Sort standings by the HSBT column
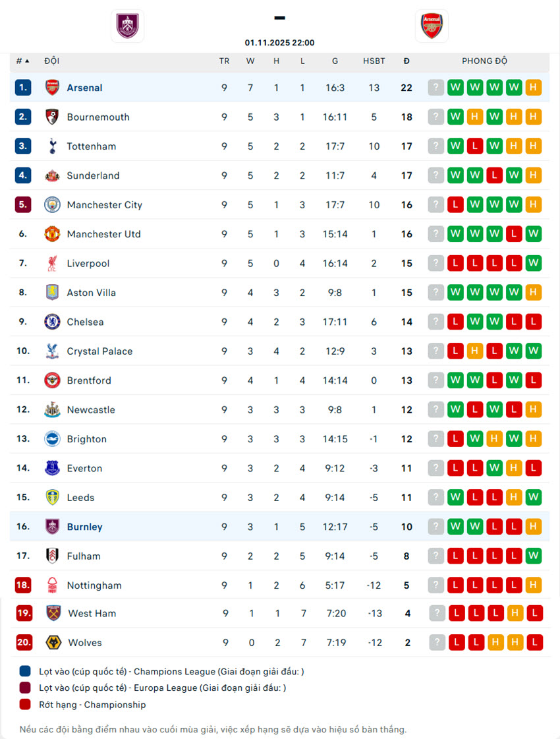Screen dimensions: 560x739 [x=374, y=61]
